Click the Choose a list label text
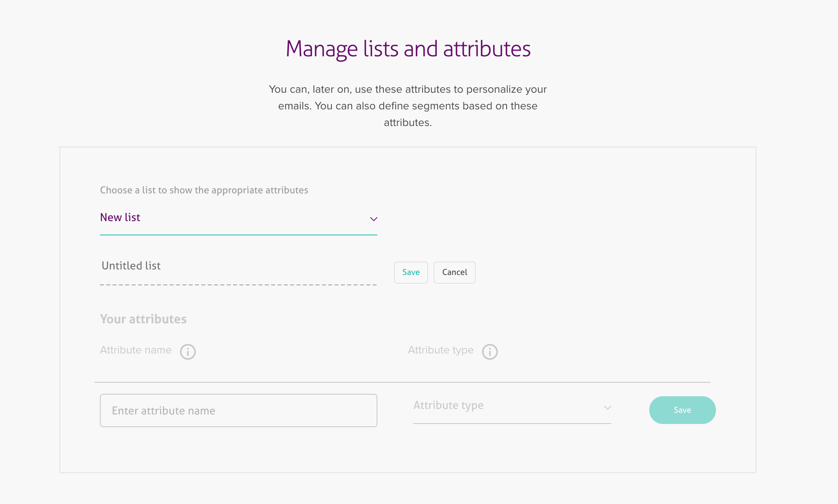 (204, 190)
